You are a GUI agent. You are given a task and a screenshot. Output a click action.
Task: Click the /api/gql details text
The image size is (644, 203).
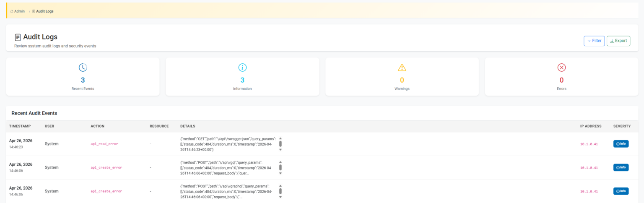226,167
